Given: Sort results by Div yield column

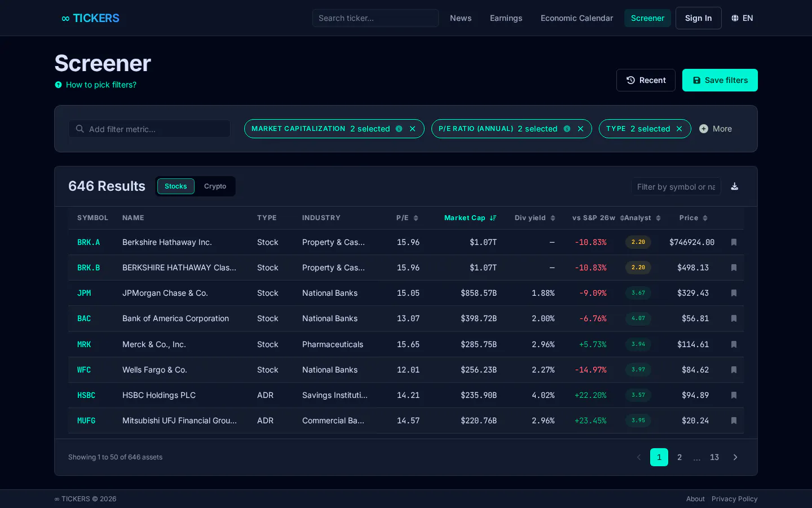Looking at the screenshot, I should click(535, 218).
